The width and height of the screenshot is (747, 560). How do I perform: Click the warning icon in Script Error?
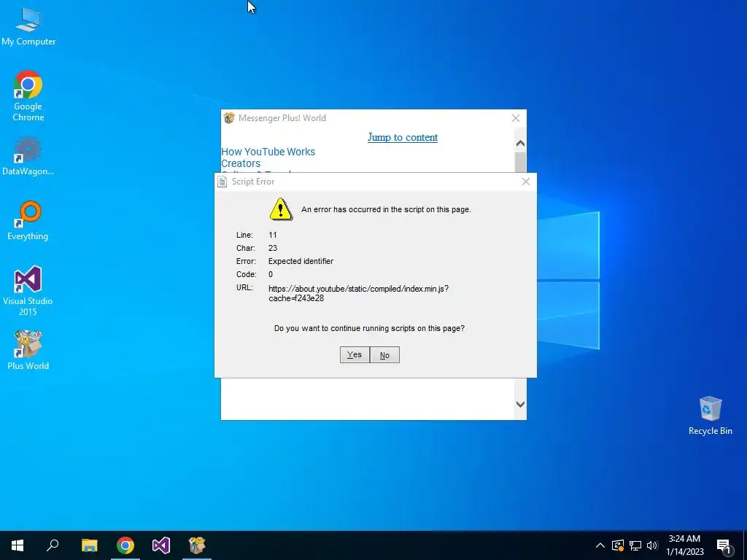click(281, 209)
